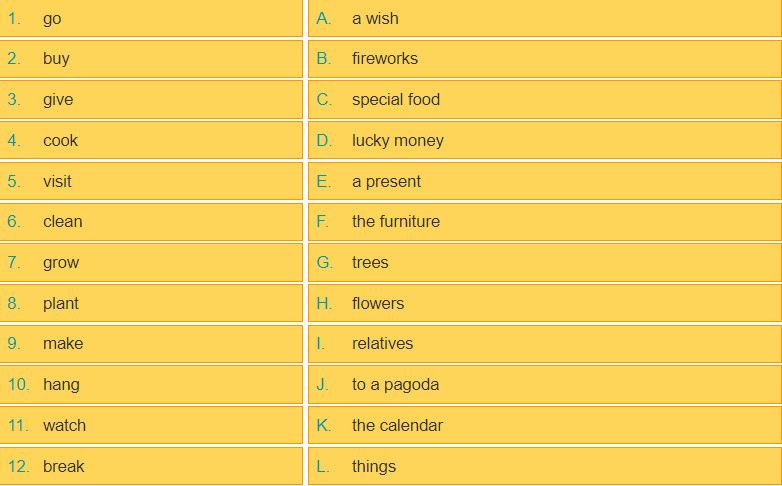Click the 'buy' item numbered 2
Image resolution: width=782 pixels, height=486 pixels.
tap(151, 59)
